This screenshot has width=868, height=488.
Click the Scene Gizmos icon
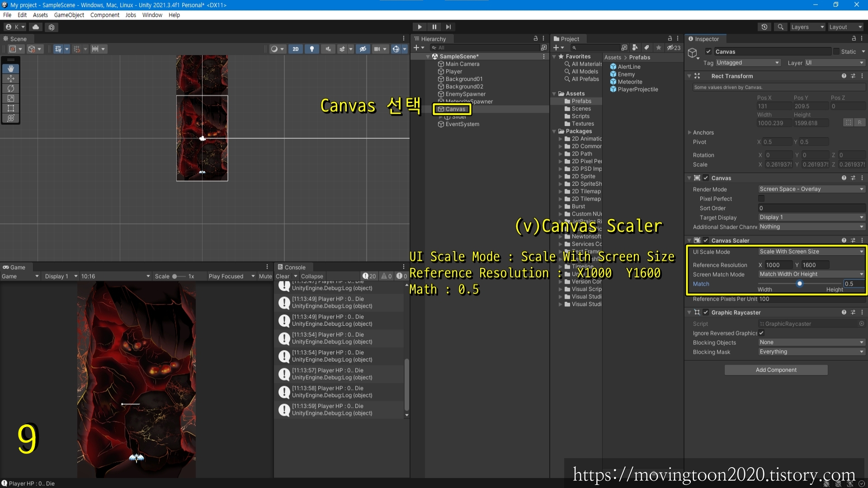pyautogui.click(x=396, y=49)
